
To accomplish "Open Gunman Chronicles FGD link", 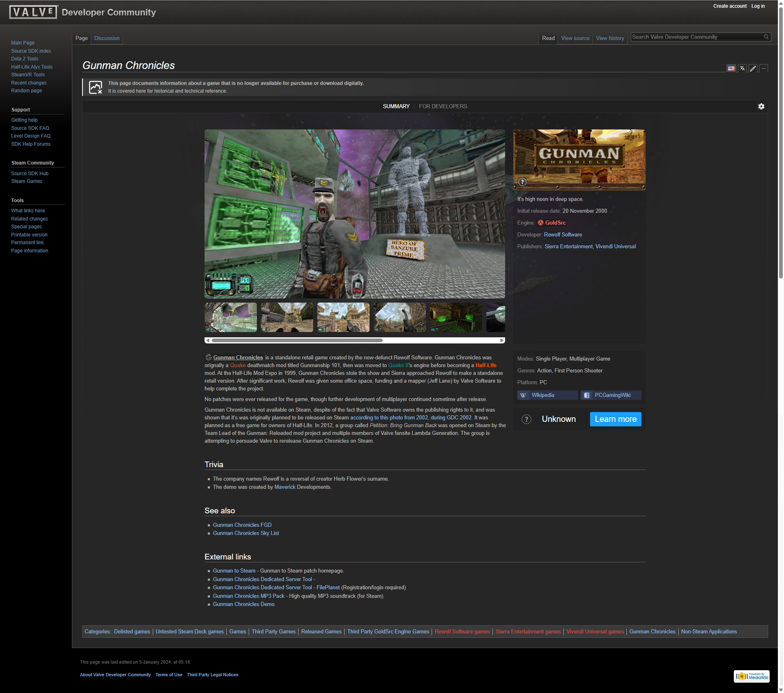I will (x=242, y=525).
